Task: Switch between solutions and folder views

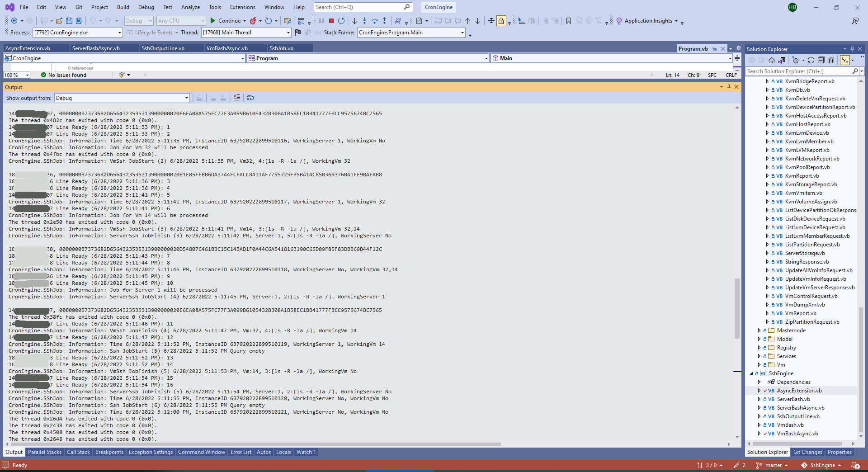Action: tap(782, 60)
